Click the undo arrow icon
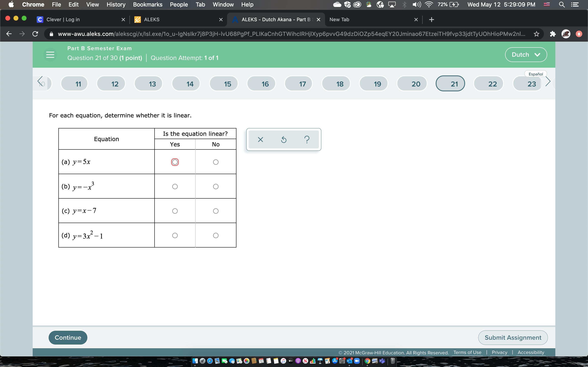Viewport: 588px width, 367px height. (284, 140)
